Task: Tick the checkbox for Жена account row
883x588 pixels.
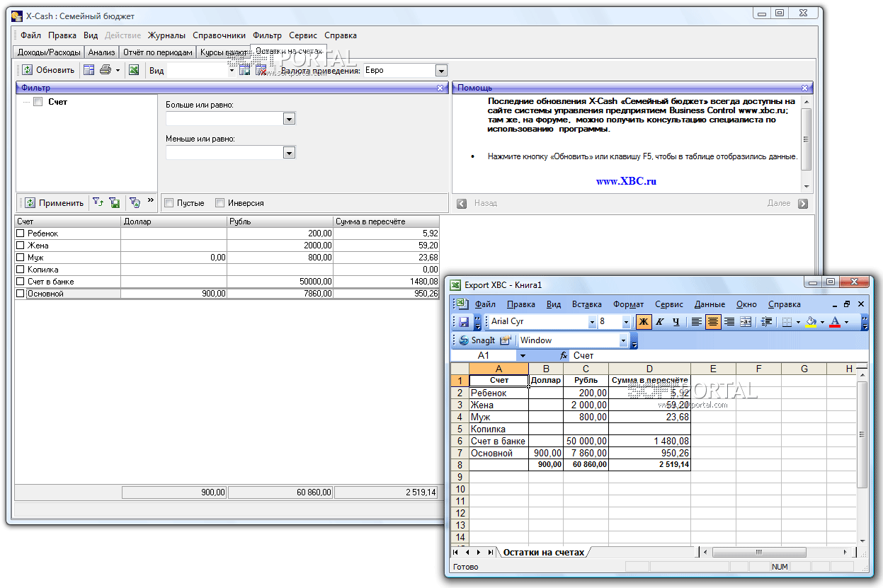Action: point(21,246)
